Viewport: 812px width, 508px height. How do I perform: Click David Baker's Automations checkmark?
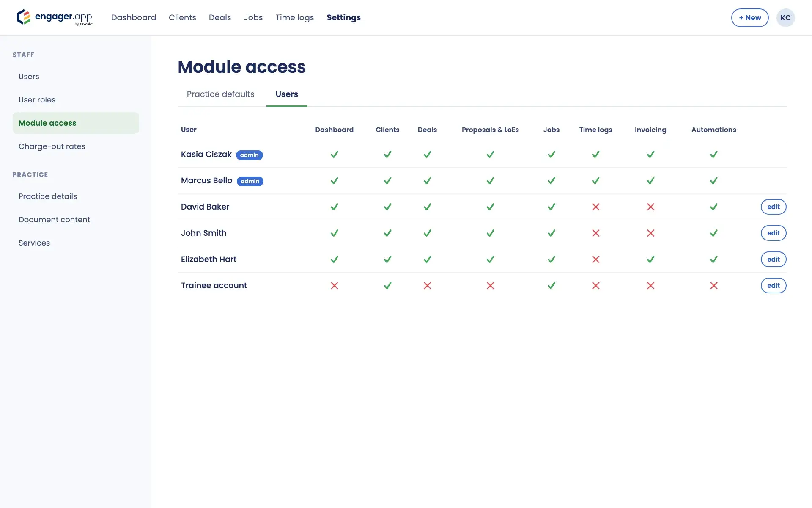(713, 207)
